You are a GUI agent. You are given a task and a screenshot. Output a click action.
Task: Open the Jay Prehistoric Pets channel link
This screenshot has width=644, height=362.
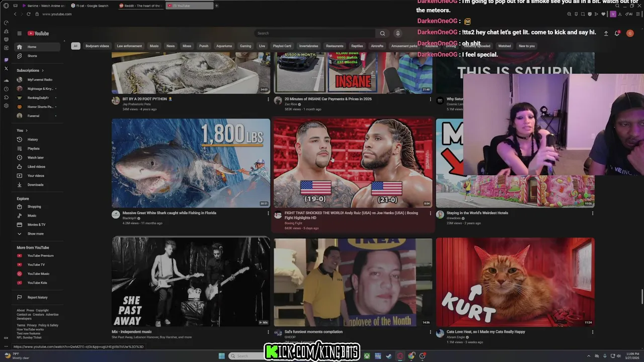coord(136,104)
